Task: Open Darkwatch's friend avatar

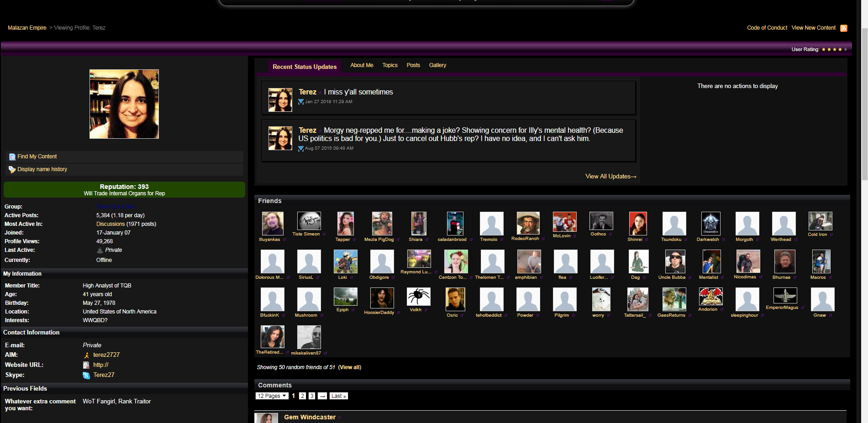Action: (x=711, y=224)
